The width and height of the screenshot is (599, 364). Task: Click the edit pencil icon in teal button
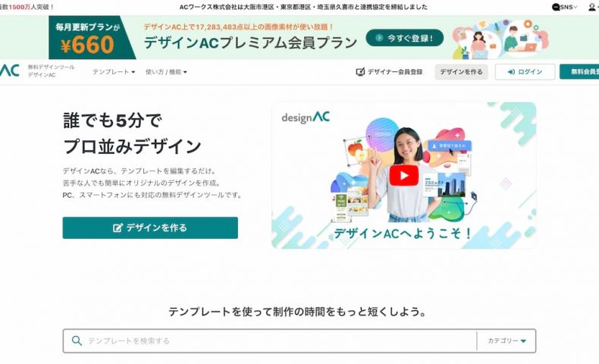118,227
